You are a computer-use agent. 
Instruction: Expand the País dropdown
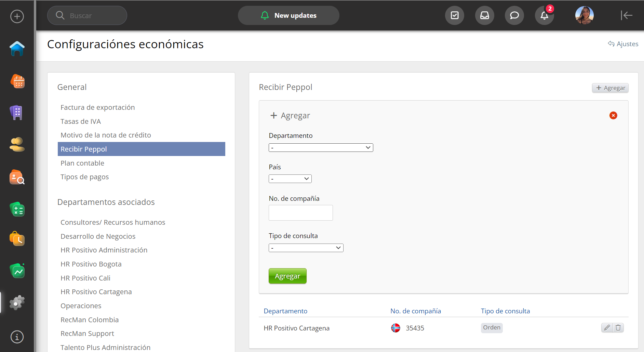coord(290,179)
